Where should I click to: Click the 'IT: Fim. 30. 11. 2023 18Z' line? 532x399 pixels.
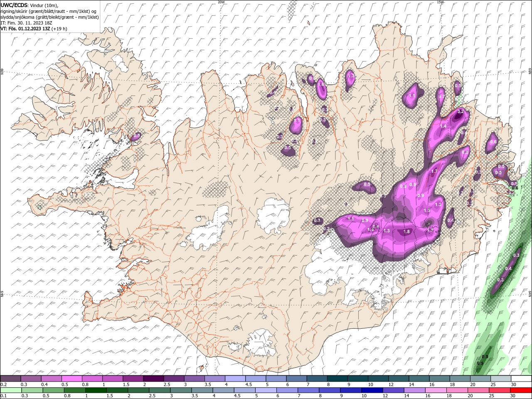click(x=26, y=23)
